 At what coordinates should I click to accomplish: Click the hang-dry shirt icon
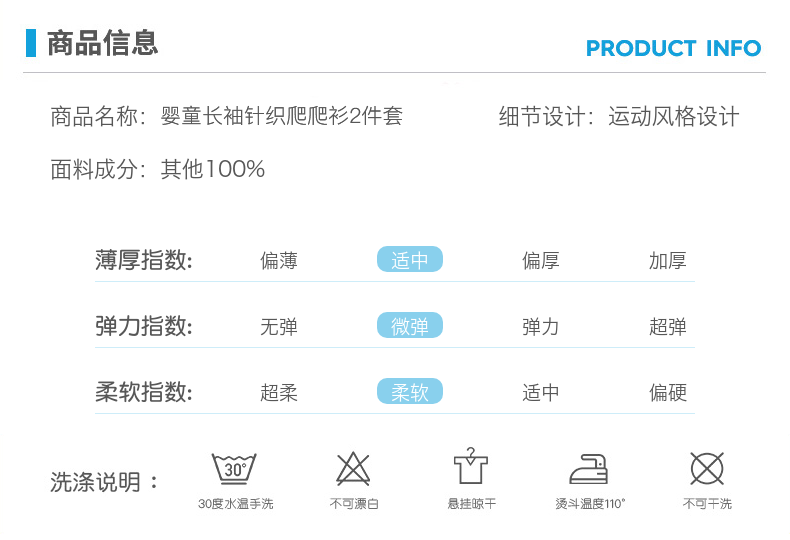(471, 466)
